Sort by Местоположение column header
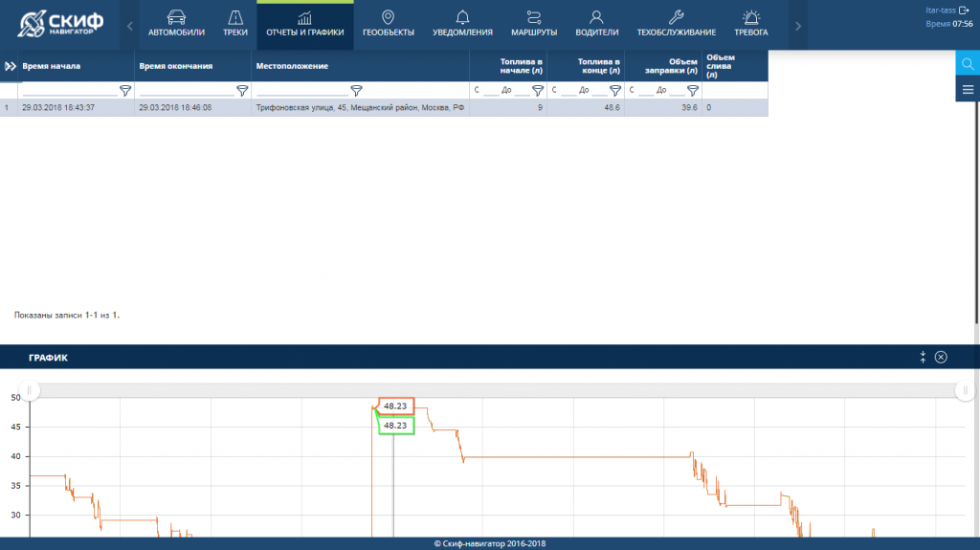 (x=292, y=66)
